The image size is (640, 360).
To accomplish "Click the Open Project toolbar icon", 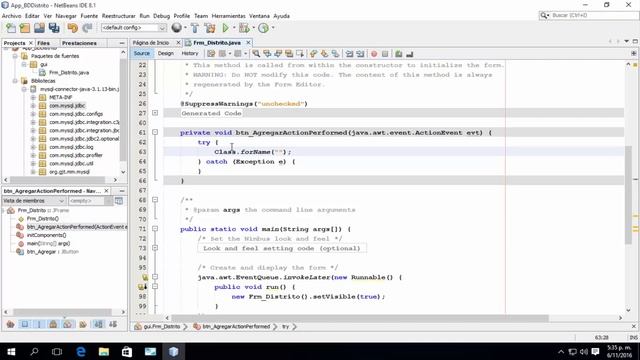I will click(39, 28).
